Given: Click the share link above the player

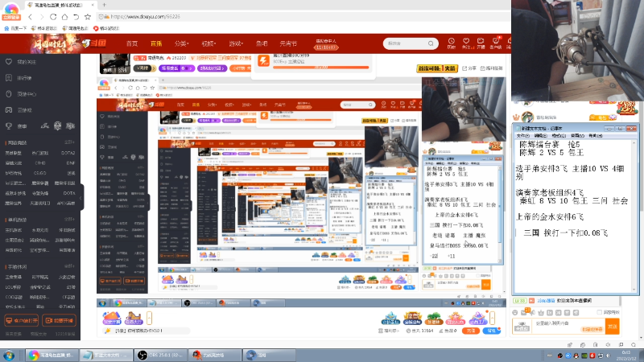Looking at the screenshot, I should [469, 68].
